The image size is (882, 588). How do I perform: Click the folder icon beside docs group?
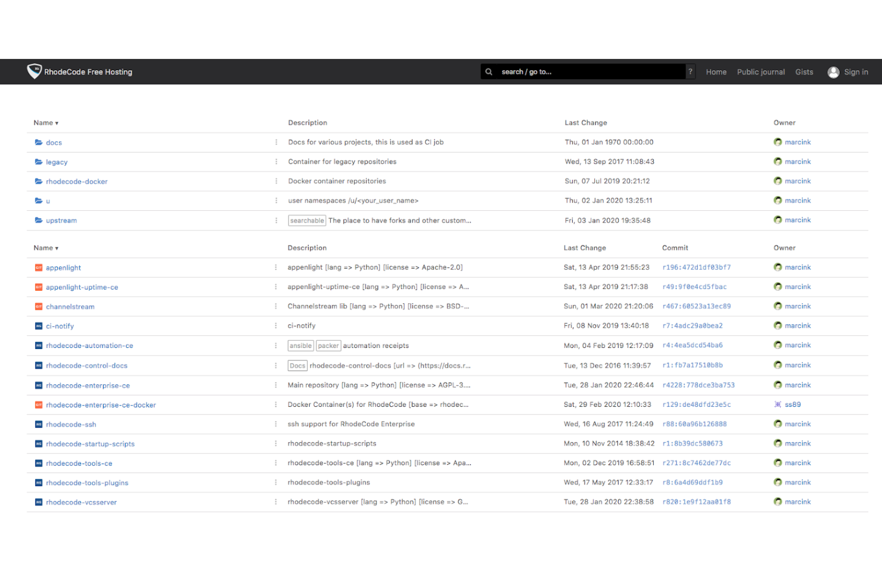[x=38, y=142]
